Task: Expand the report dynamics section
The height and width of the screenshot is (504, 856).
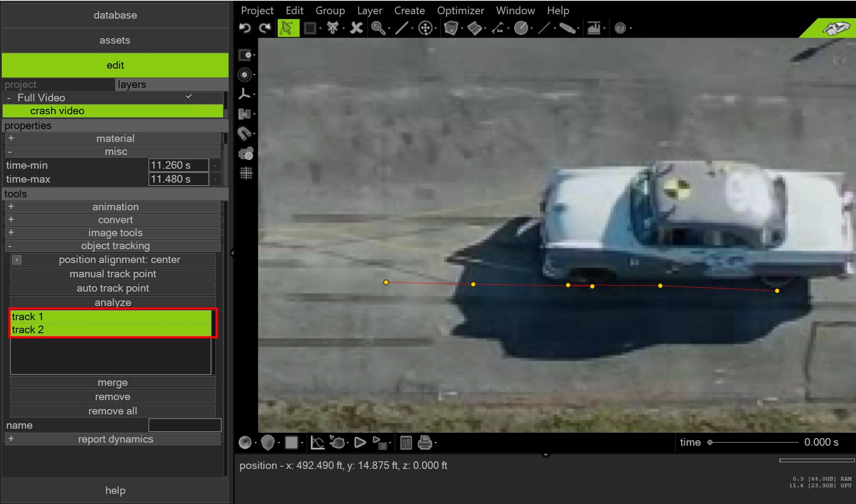Action: tap(11, 439)
